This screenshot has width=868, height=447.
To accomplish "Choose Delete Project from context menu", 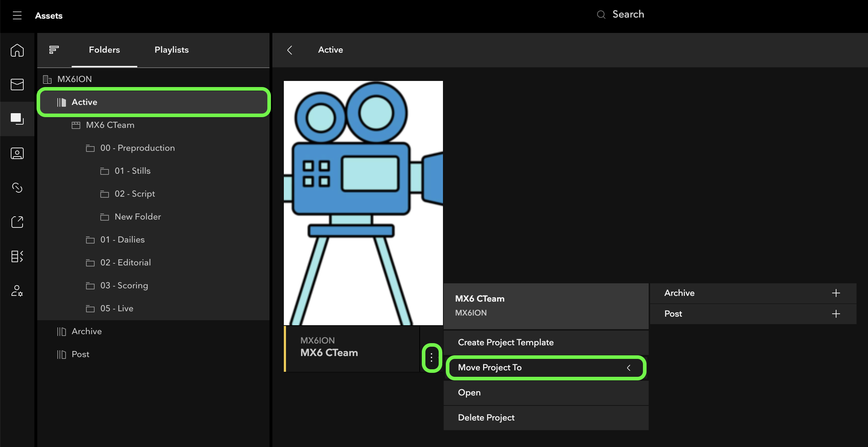I will pyautogui.click(x=486, y=418).
